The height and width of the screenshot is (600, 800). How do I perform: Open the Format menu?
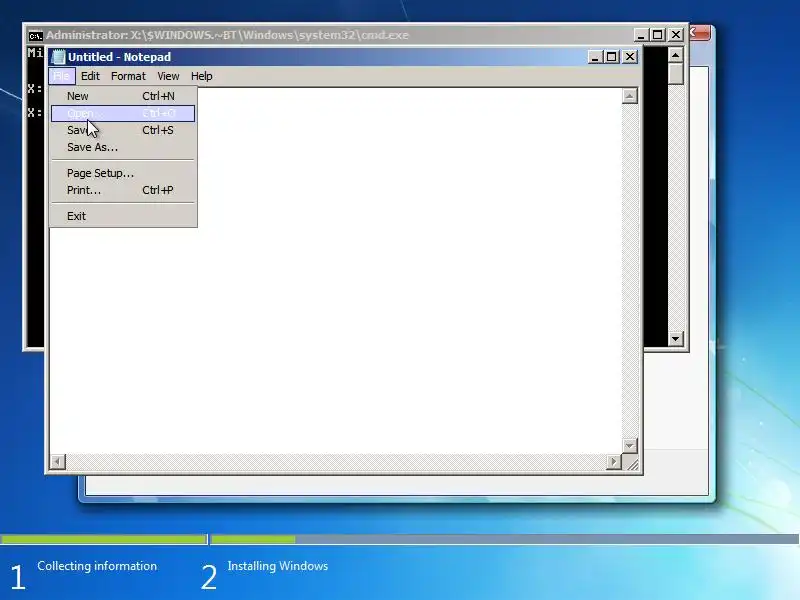(128, 76)
